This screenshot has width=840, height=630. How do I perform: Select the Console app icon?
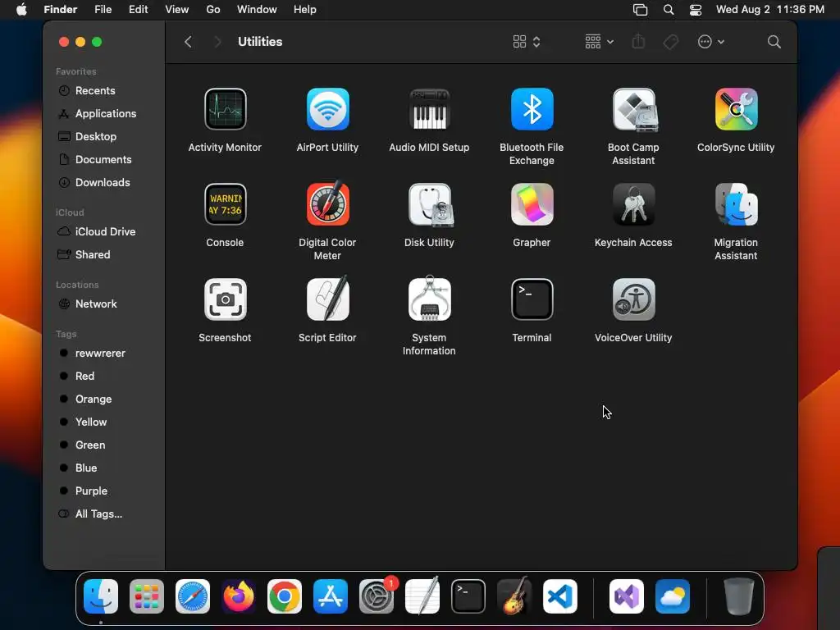tap(225, 204)
